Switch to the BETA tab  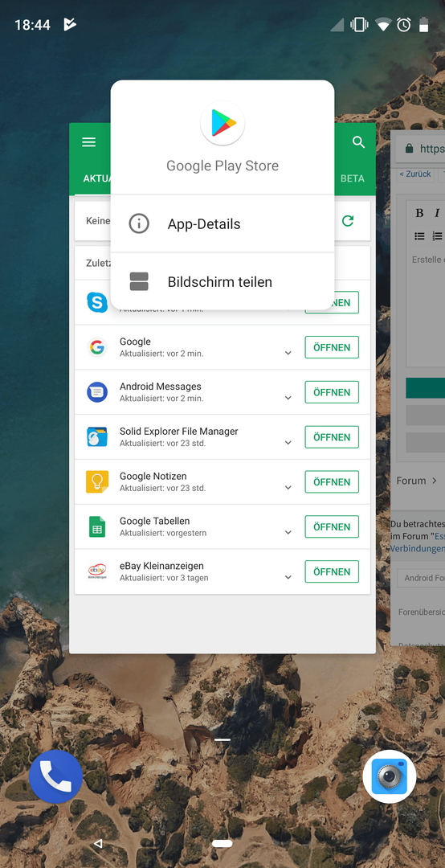click(353, 178)
